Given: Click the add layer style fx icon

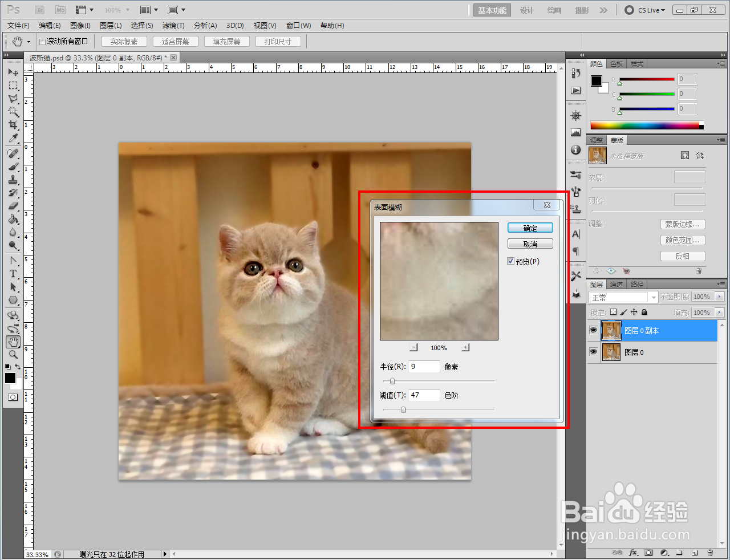Looking at the screenshot, I should click(633, 553).
